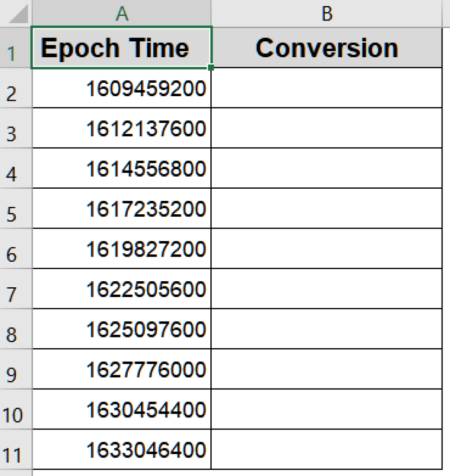Click empty cell B2 under Conversion
Screen dimensions: 450x476
[326, 88]
